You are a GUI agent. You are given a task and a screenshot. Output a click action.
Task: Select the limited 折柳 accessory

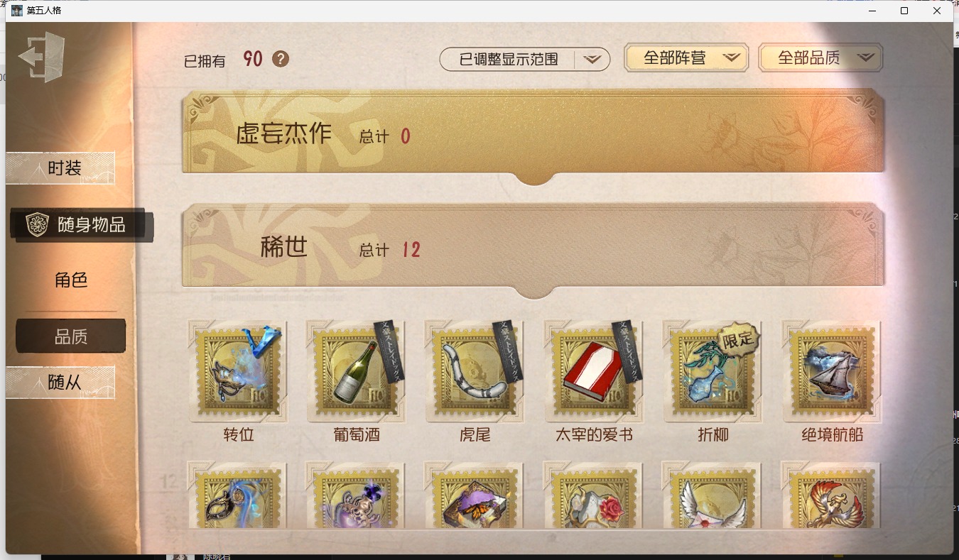(x=713, y=370)
